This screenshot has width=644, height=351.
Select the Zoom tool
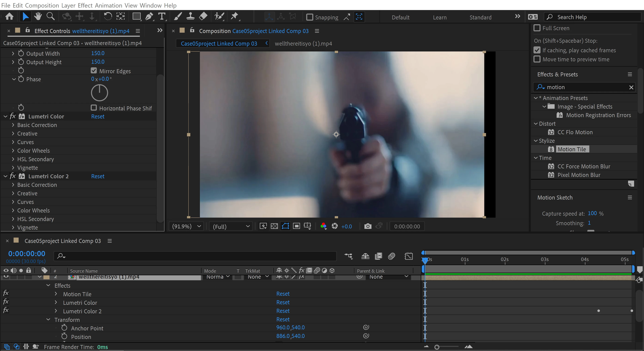50,16
